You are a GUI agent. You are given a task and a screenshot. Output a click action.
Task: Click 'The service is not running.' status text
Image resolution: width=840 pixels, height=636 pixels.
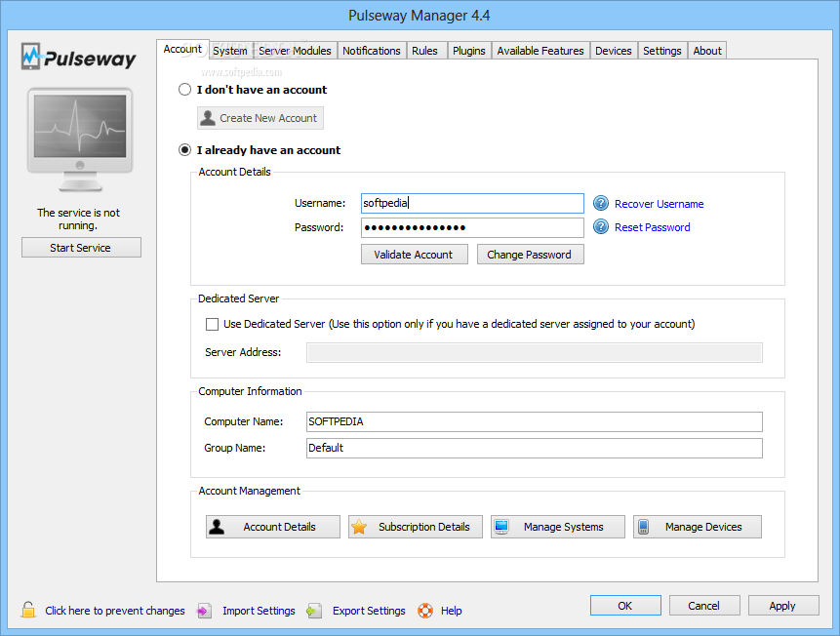pyautogui.click(x=78, y=219)
